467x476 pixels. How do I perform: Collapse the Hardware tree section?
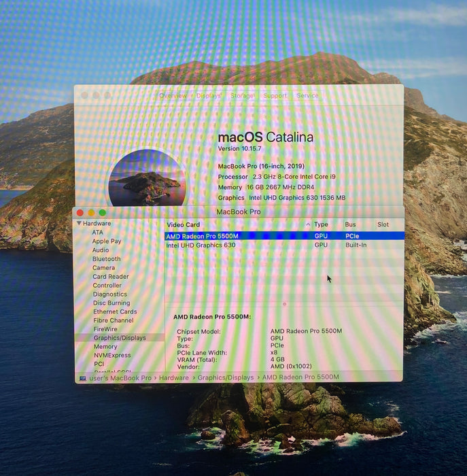[x=79, y=223]
